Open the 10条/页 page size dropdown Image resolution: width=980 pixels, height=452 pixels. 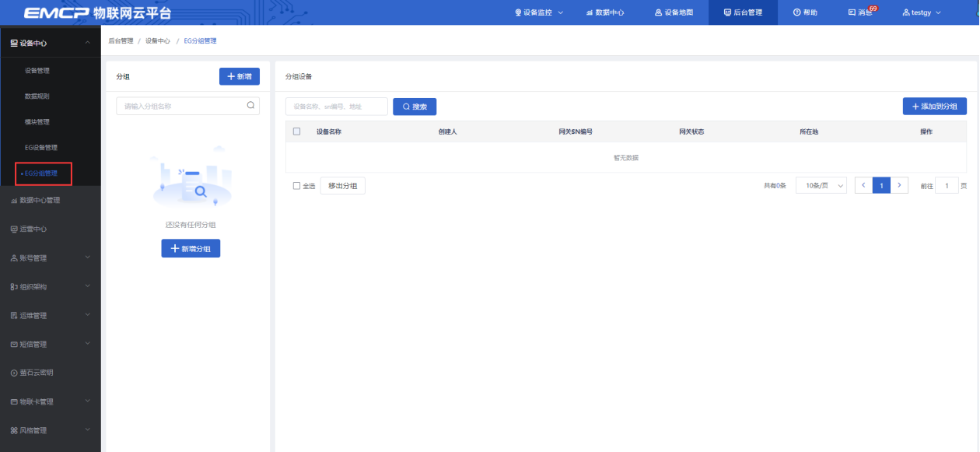pyautogui.click(x=821, y=186)
